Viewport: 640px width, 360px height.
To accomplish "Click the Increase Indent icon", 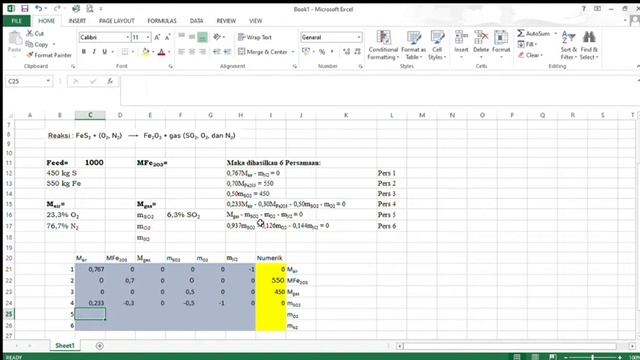I will pyautogui.click(x=227, y=52).
